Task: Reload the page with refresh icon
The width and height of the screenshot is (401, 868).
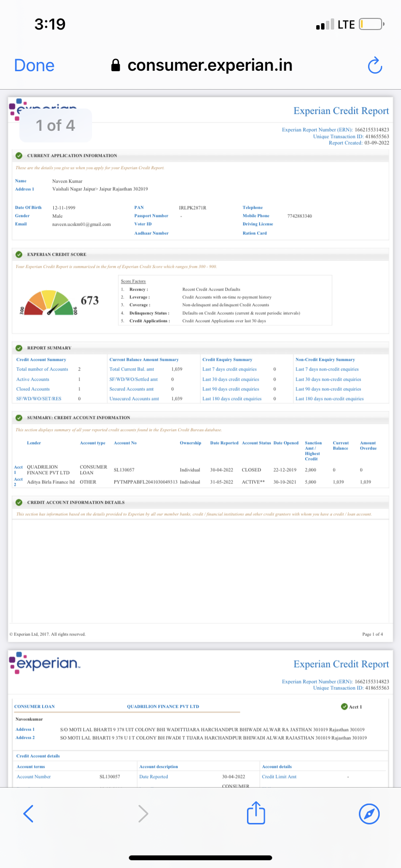Action: coord(375,65)
